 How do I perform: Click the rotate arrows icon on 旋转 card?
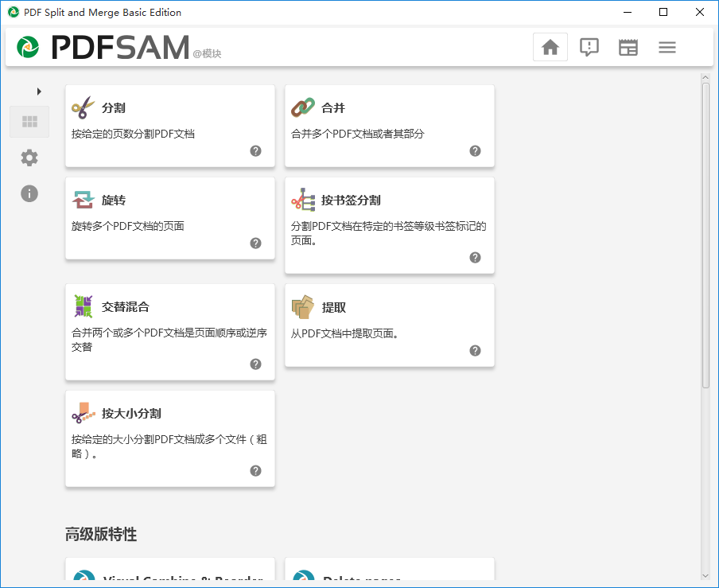[83, 200]
